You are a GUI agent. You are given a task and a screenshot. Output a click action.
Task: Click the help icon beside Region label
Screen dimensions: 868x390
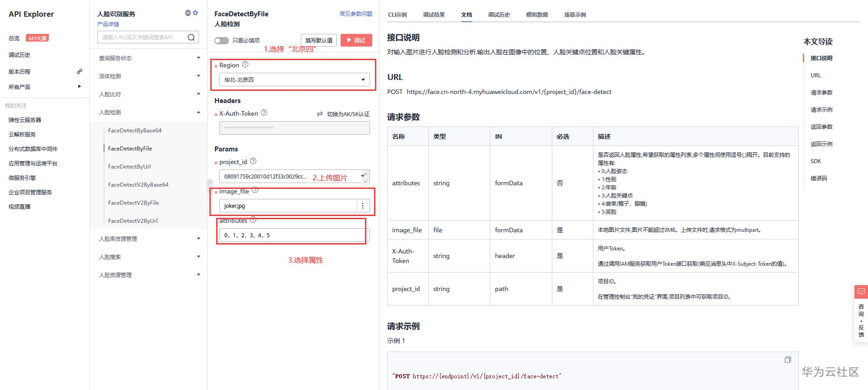(245, 65)
